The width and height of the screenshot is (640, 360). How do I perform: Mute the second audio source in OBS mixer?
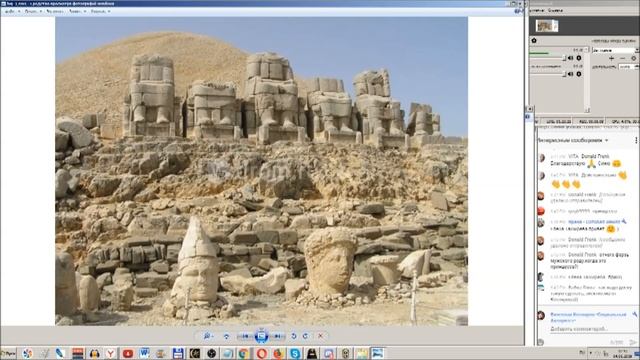(571, 74)
